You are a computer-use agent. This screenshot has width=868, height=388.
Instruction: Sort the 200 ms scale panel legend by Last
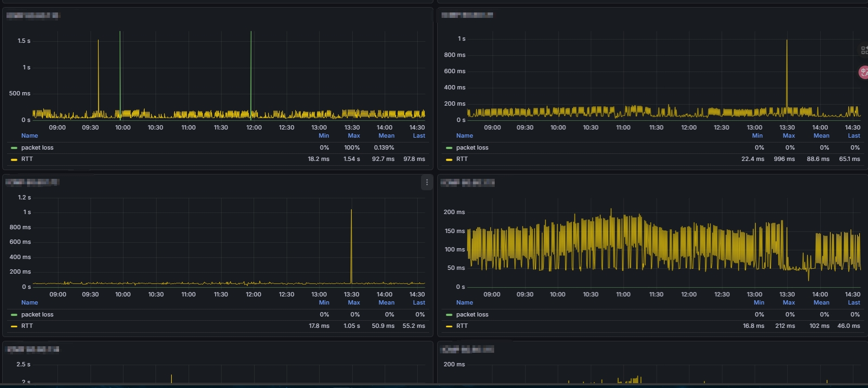[x=854, y=302]
